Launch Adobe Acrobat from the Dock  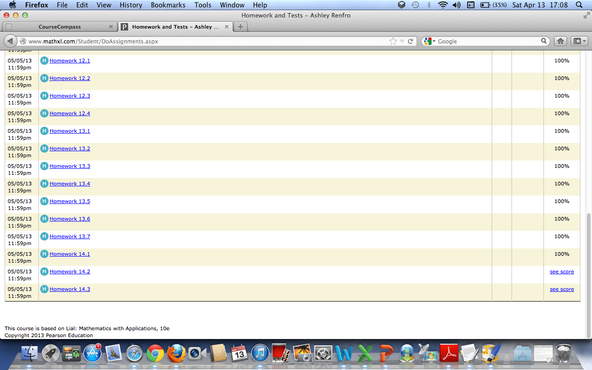click(x=449, y=354)
